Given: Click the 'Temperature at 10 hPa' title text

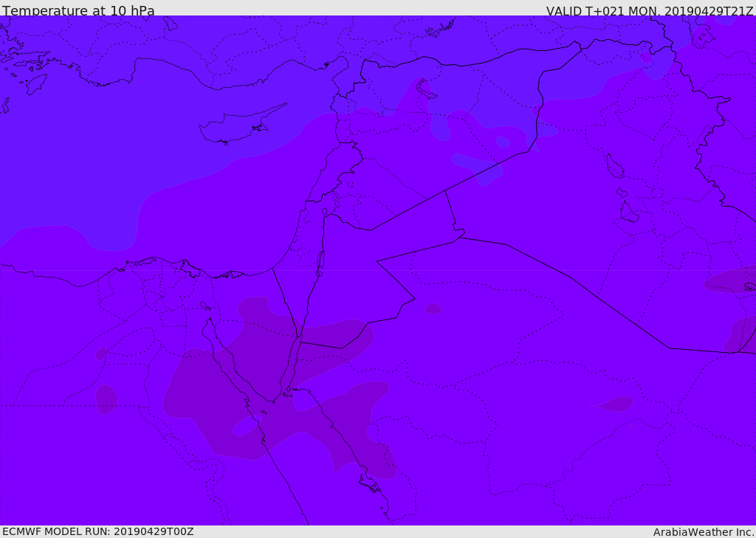Looking at the screenshot, I should coord(78,10).
